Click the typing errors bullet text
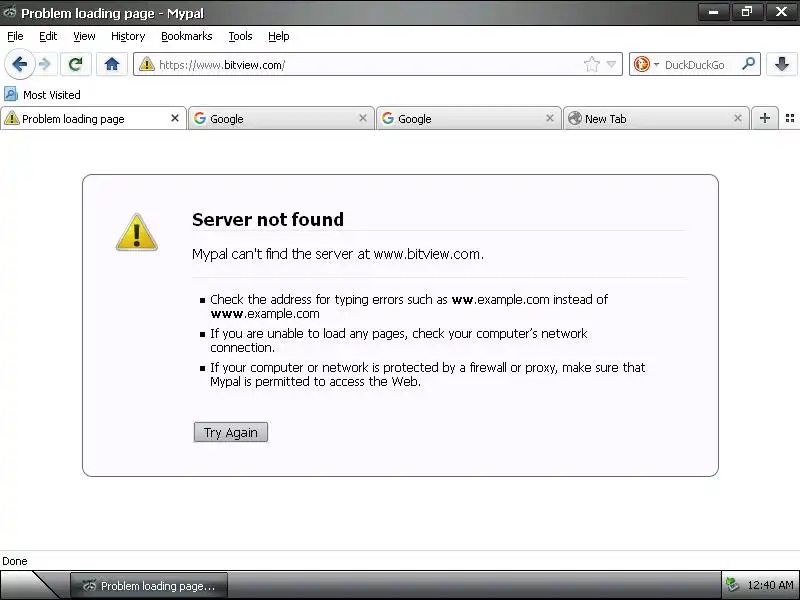This screenshot has width=800, height=600. 409,306
